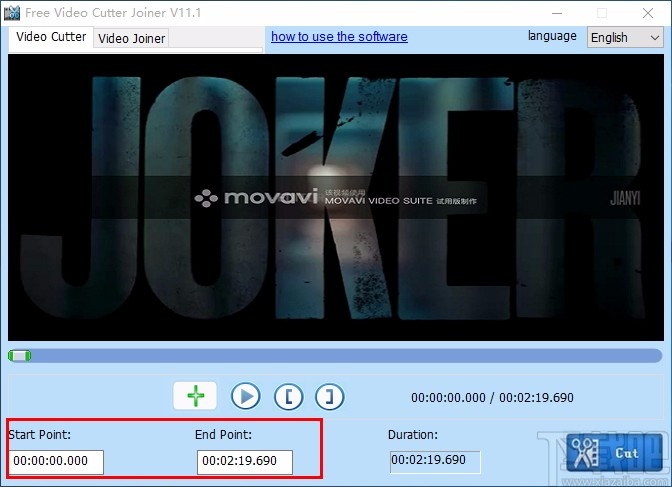Click the End Point: label
Image resolution: width=672 pixels, height=487 pixels.
(223, 434)
